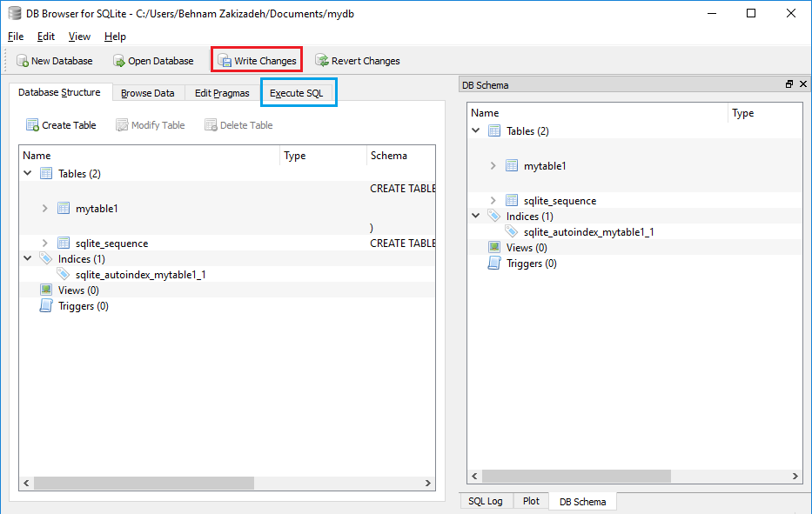The image size is (812, 514).
Task: Click the Delete Table button
Action: coord(238,125)
